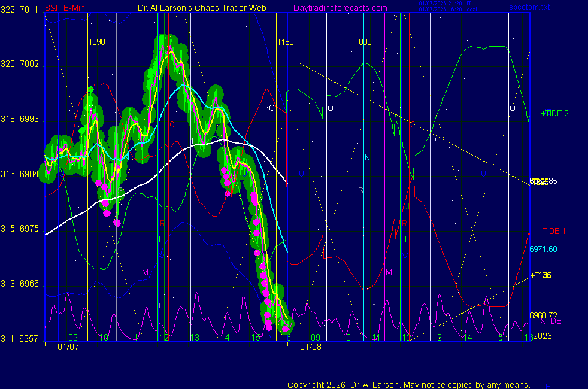This screenshot has width=588, height=389.
Task: Click the 6957 price level on the axis
Action: [29, 338]
